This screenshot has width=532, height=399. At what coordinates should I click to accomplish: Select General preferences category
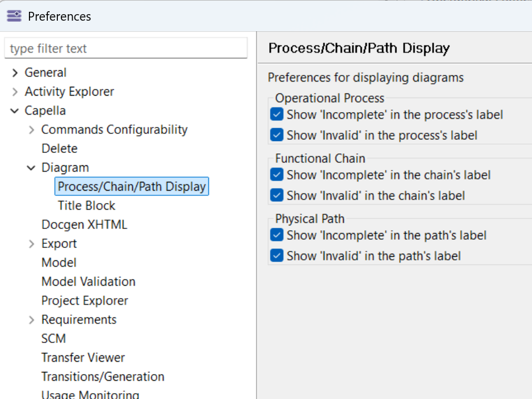45,73
